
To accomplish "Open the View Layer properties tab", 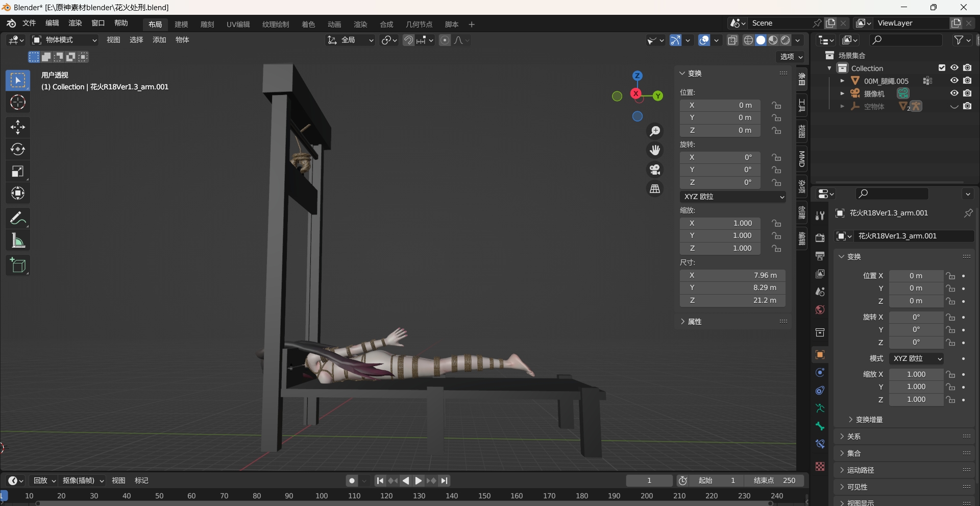I will (x=820, y=274).
